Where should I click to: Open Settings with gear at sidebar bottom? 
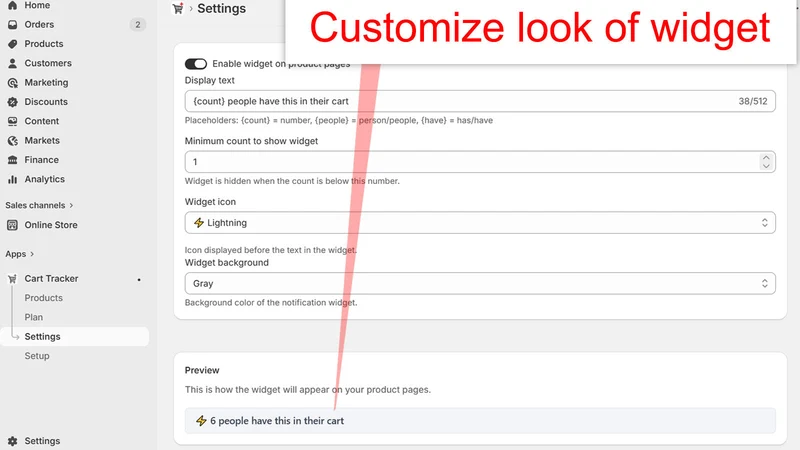click(x=34, y=441)
